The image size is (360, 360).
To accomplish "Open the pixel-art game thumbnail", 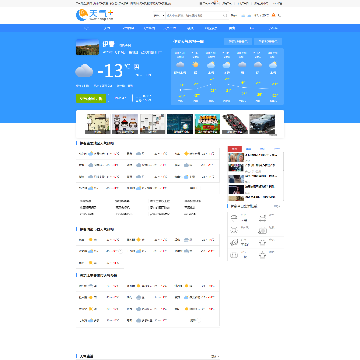I will click(207, 124).
